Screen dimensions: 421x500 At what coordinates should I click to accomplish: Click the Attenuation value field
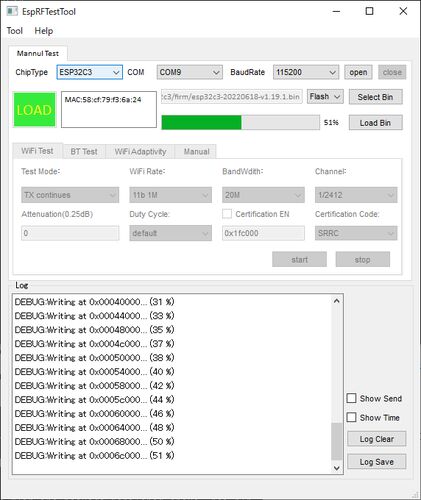70,233
